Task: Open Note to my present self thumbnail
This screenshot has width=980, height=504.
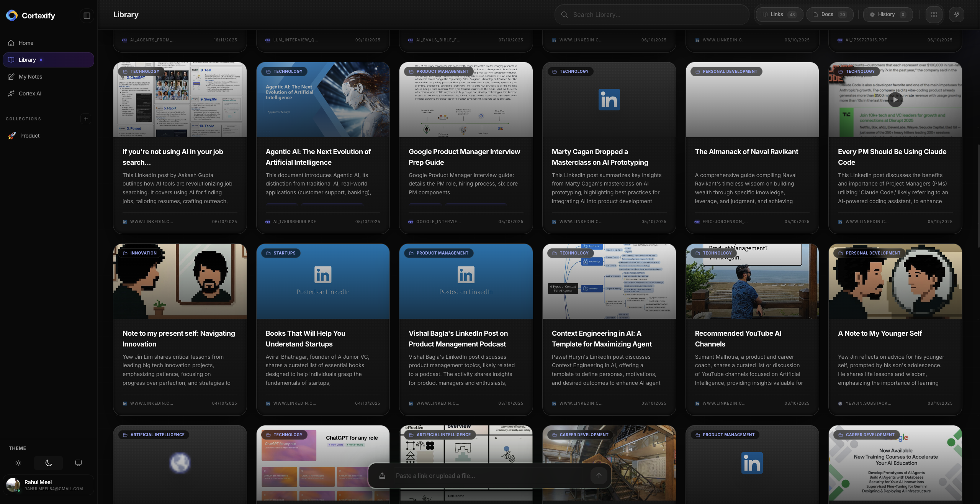Action: [180, 281]
